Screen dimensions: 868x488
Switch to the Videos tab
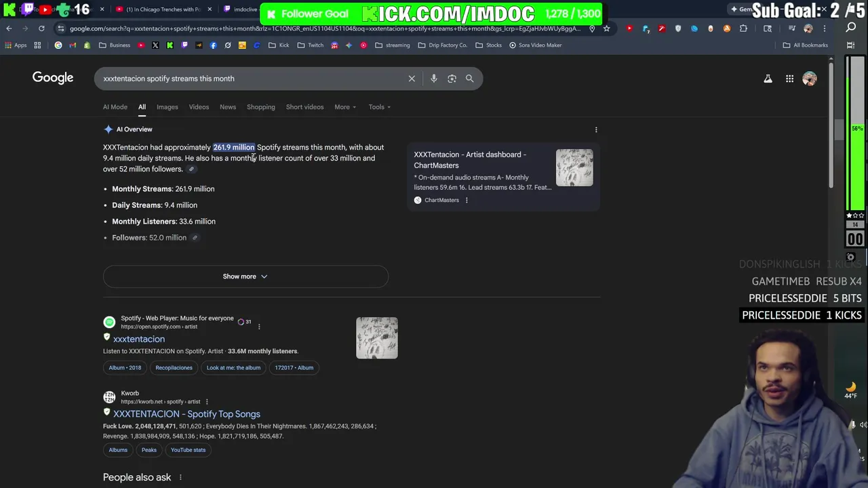(x=199, y=107)
